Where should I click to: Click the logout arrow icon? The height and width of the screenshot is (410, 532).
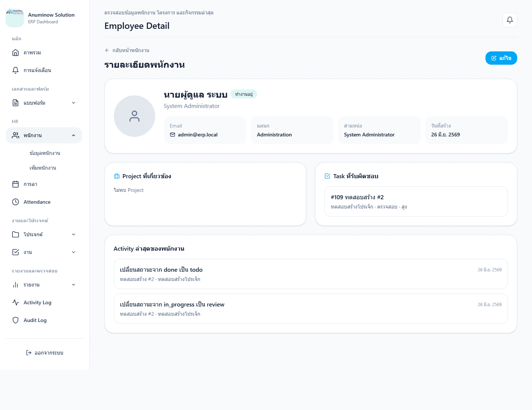point(29,353)
